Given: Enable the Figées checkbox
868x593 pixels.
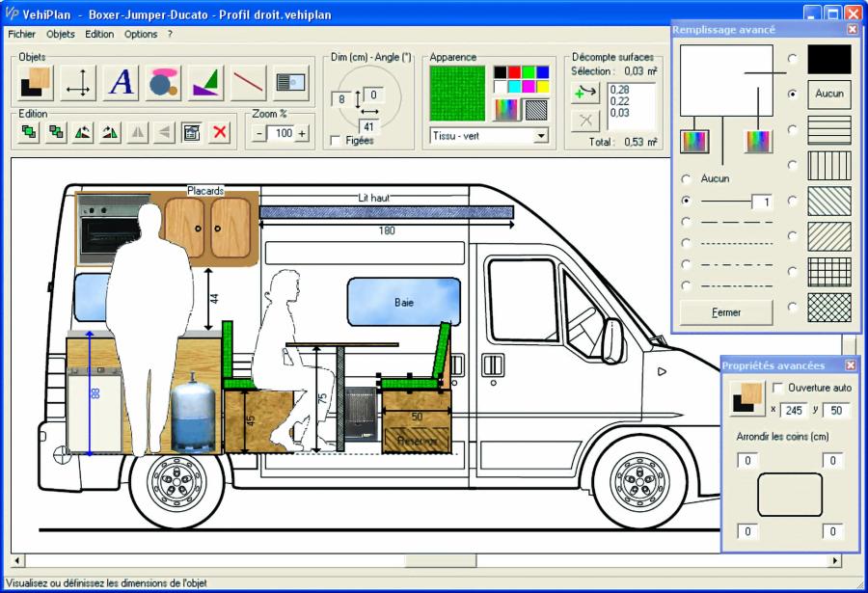Looking at the screenshot, I should click(336, 141).
